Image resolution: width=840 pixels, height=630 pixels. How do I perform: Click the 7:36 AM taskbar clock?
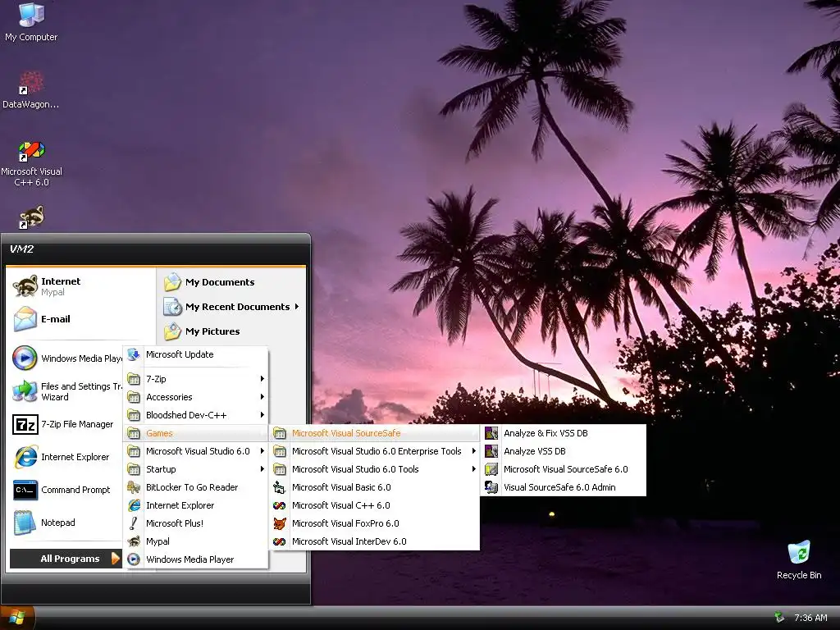point(810,618)
